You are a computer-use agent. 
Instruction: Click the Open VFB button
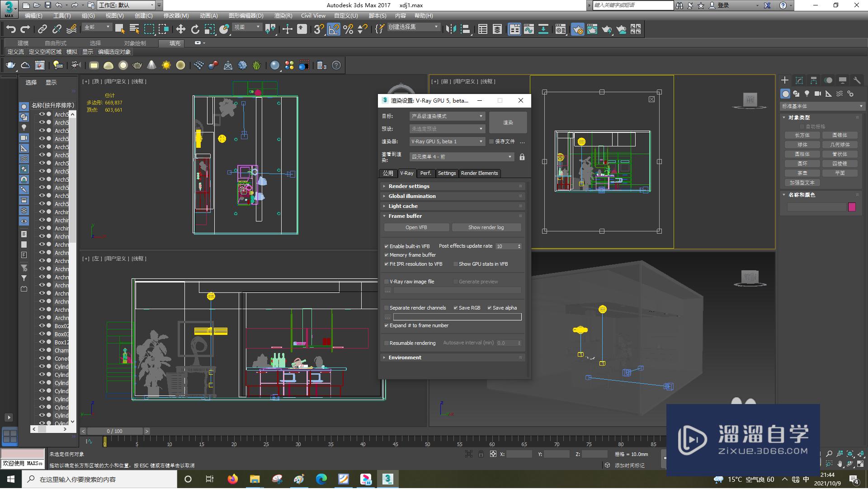pos(416,227)
